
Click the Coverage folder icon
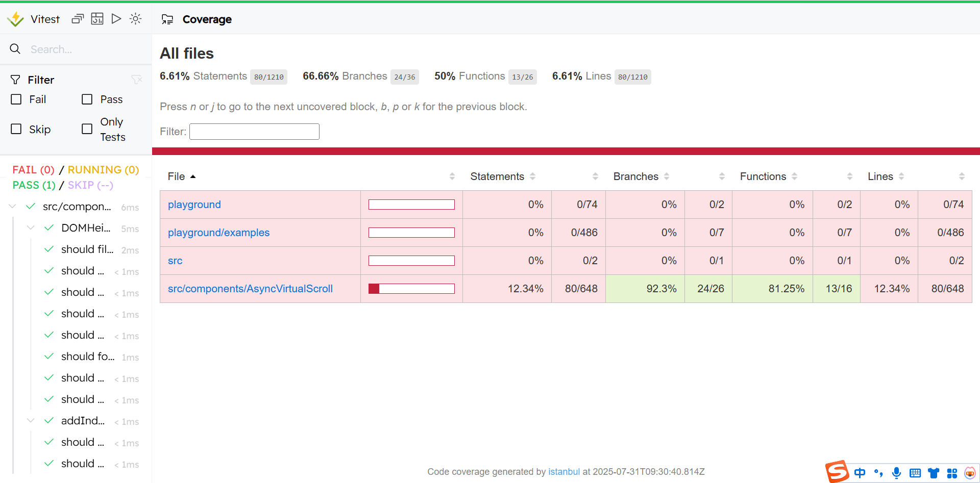click(167, 19)
